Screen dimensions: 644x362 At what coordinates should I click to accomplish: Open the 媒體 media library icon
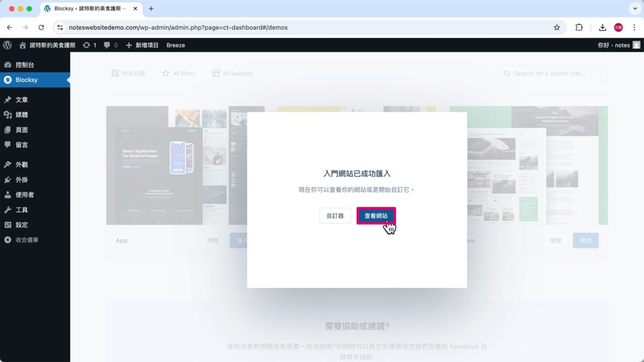(9, 115)
